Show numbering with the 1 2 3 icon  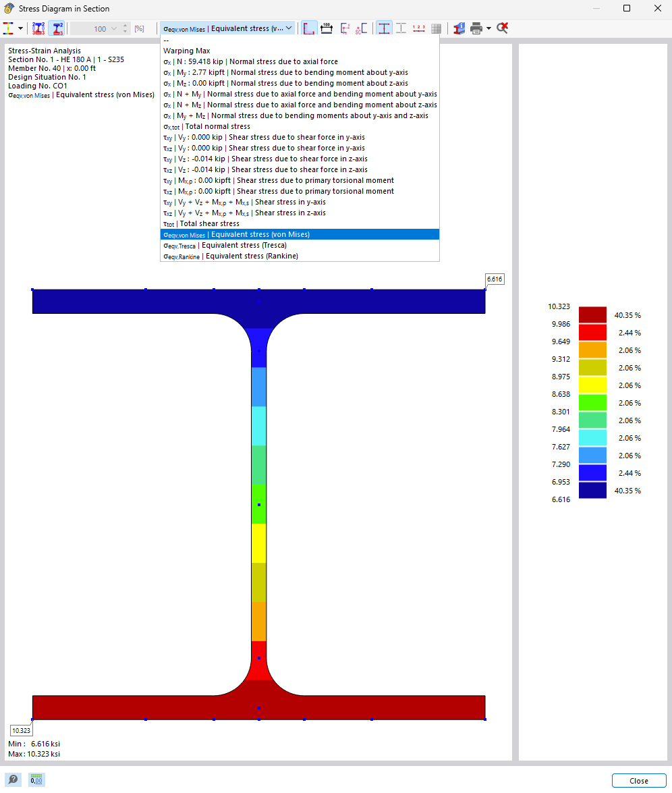coord(418,28)
